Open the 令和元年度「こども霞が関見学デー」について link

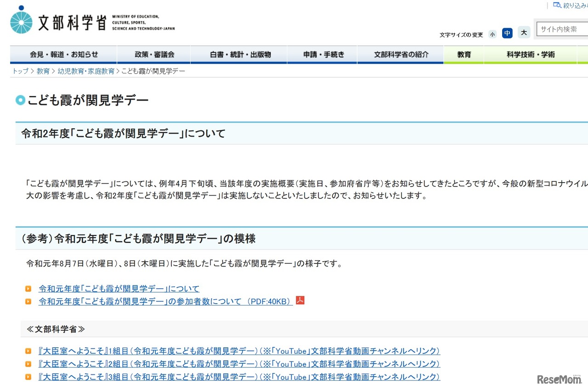pyautogui.click(x=118, y=289)
